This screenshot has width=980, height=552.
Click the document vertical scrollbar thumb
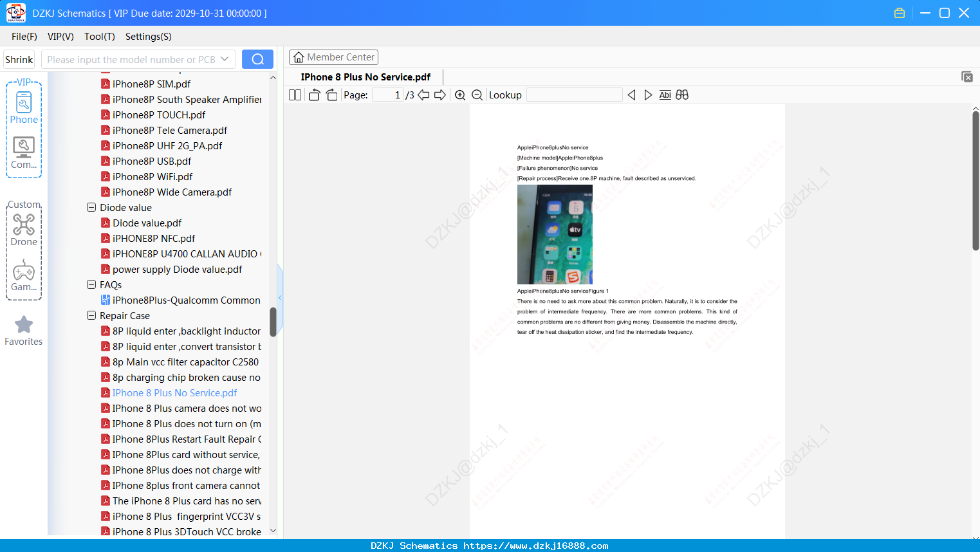click(975, 181)
